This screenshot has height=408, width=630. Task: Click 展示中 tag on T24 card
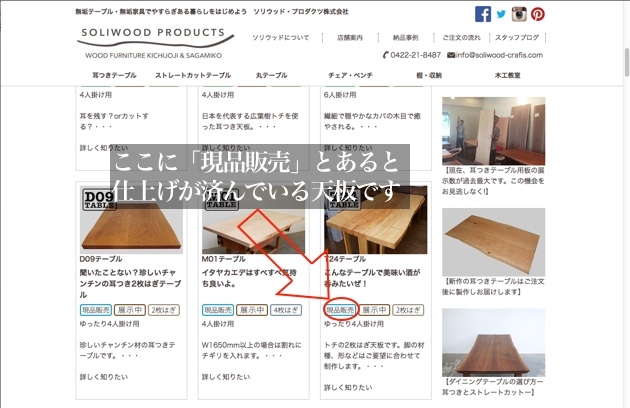click(374, 310)
